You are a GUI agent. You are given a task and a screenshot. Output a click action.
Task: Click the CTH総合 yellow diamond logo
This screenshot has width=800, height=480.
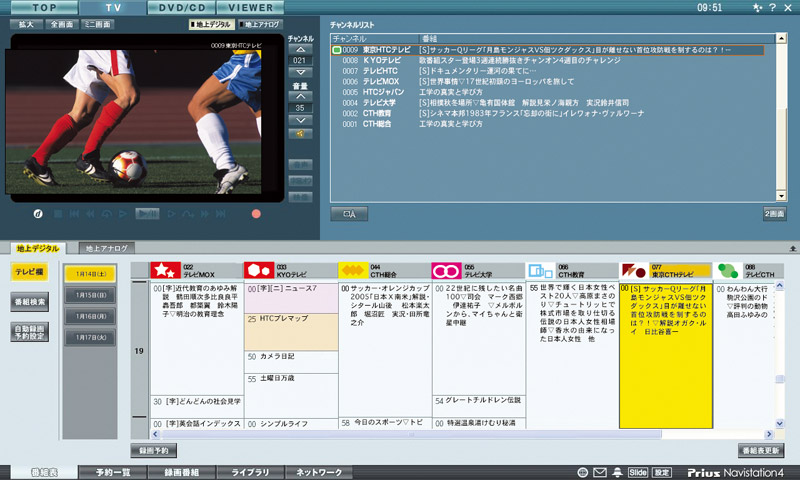353,270
